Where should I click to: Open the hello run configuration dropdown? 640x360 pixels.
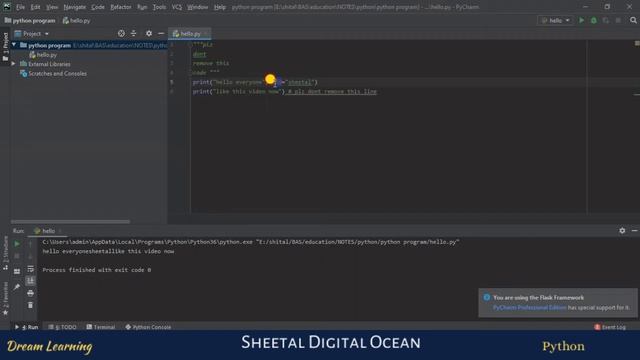555,20
